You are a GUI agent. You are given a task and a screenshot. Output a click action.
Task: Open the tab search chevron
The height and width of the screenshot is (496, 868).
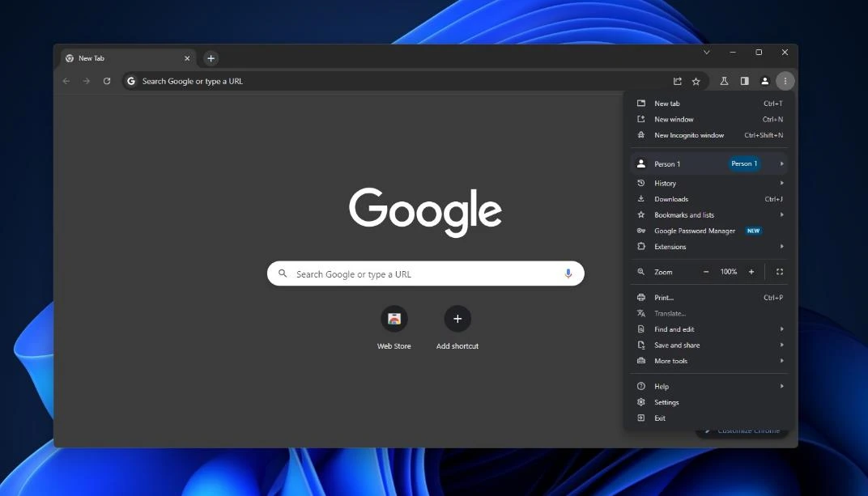(x=706, y=52)
